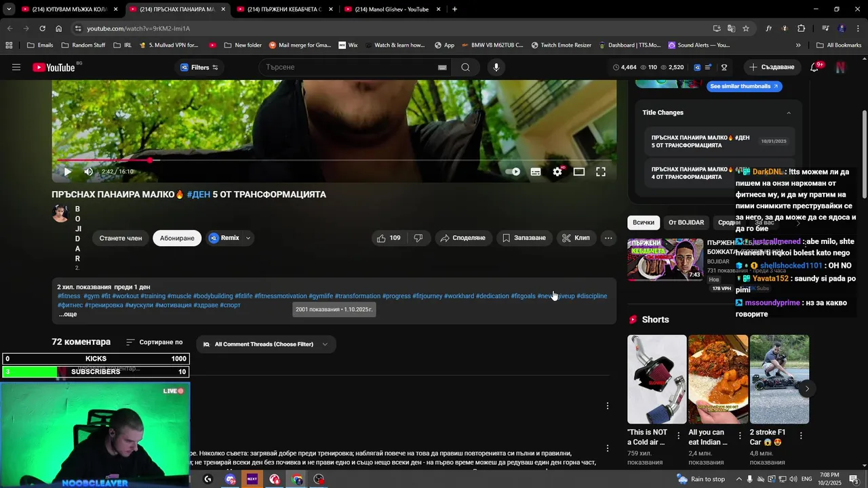
Task: Open the first comment's options menu
Action: (608, 406)
